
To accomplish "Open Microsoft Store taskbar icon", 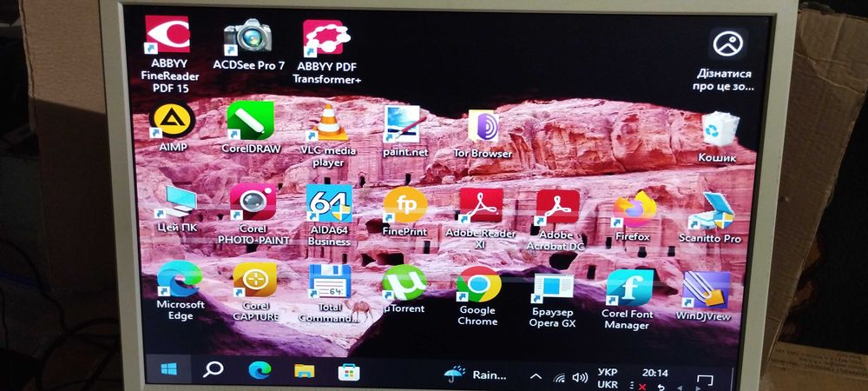I will click(349, 372).
